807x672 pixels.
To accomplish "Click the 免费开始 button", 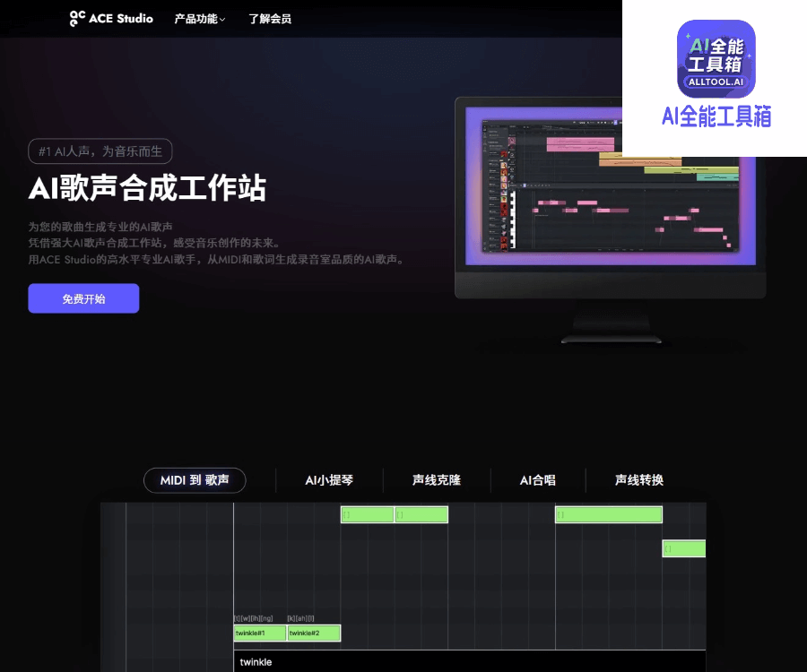I will click(x=83, y=298).
